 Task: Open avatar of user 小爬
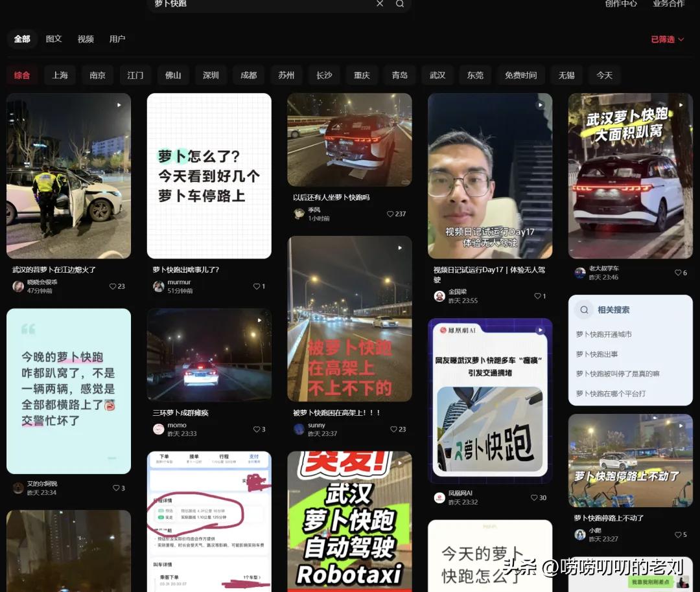(580, 534)
